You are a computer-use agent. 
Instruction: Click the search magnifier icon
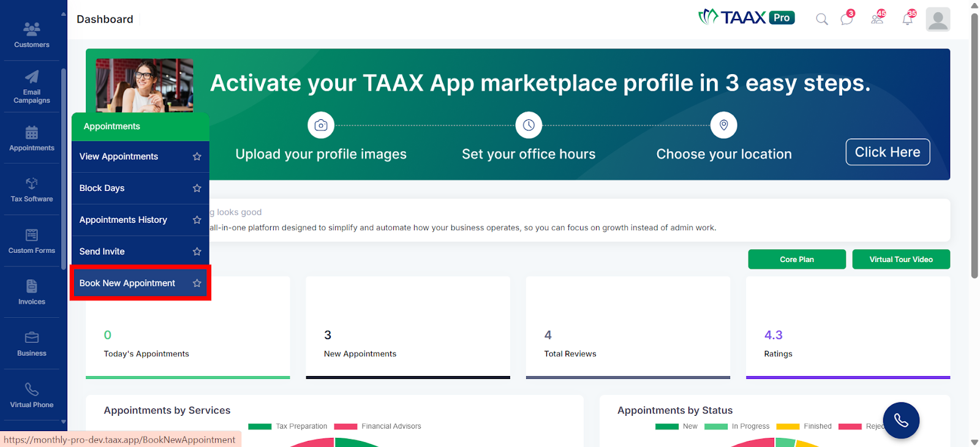[822, 20]
